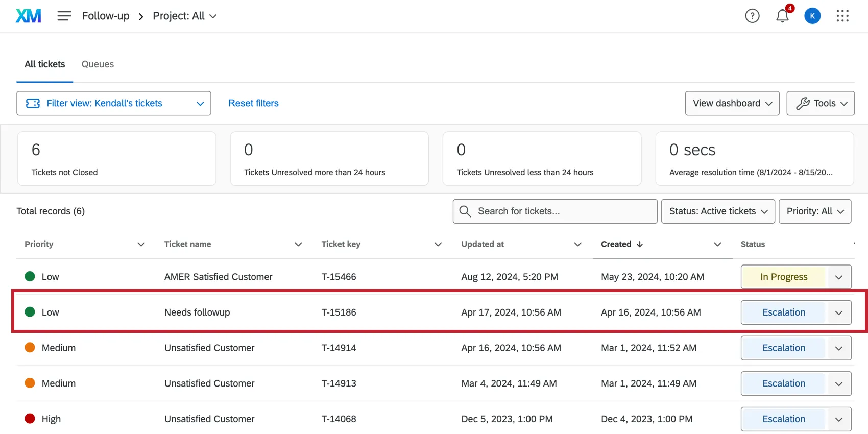Open the View dashboard button

(x=732, y=104)
